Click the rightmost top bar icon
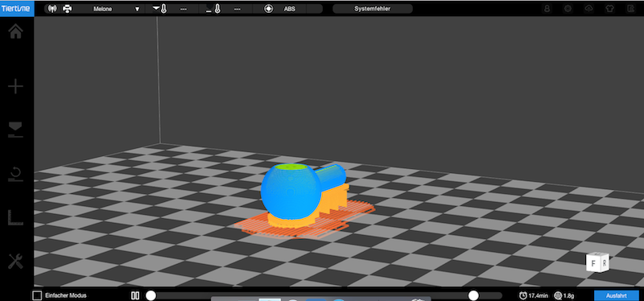The image size is (644, 301). [x=631, y=9]
